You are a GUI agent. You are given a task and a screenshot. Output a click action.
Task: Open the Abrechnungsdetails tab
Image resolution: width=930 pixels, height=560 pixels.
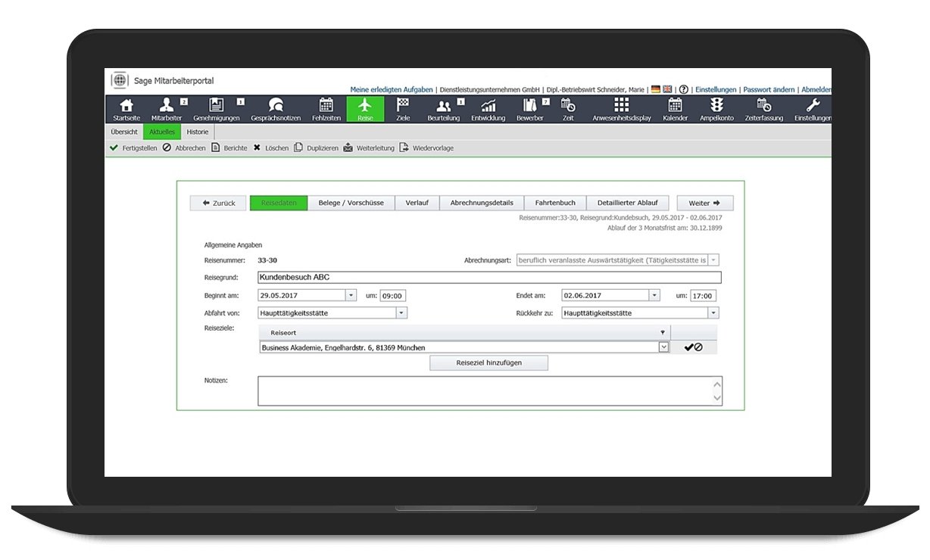pos(482,203)
